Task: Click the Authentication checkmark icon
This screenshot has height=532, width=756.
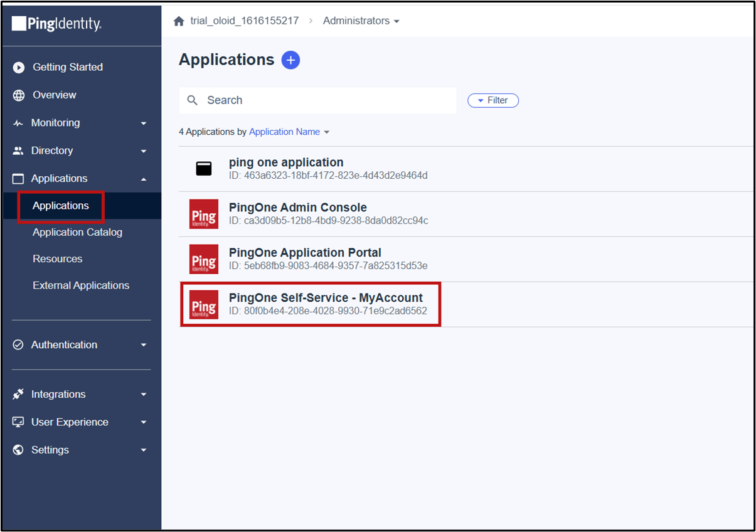Action: (x=18, y=345)
